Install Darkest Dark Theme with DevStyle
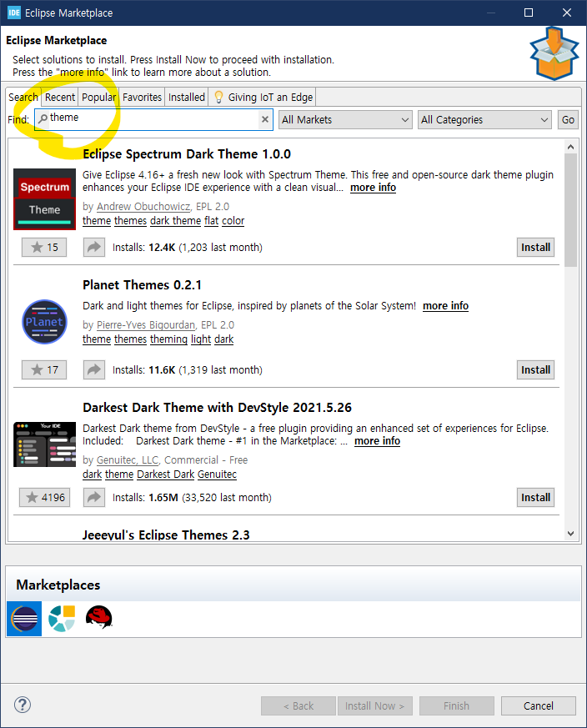This screenshot has height=728, width=587. pyautogui.click(x=535, y=497)
